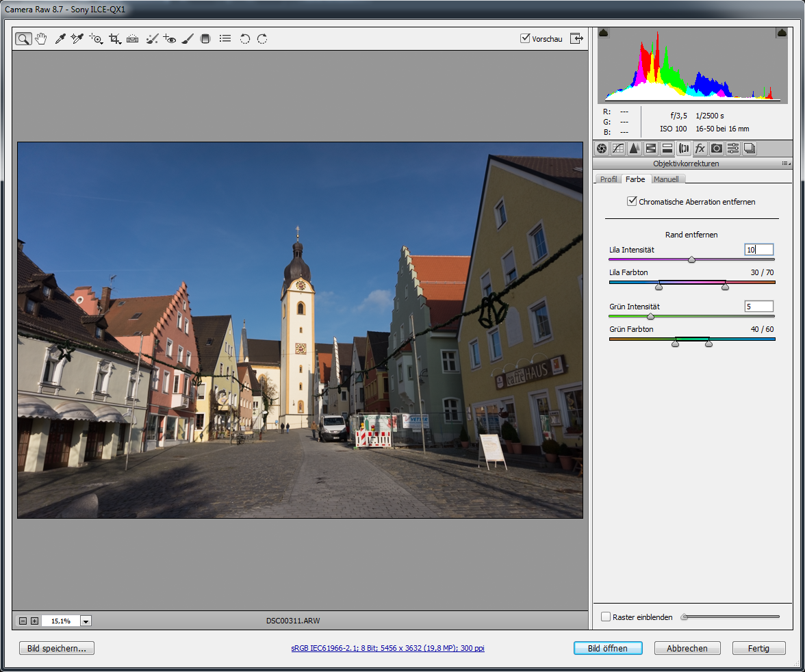Enable Raster einblenden checkbox
The height and width of the screenshot is (672, 805).
[x=606, y=617]
